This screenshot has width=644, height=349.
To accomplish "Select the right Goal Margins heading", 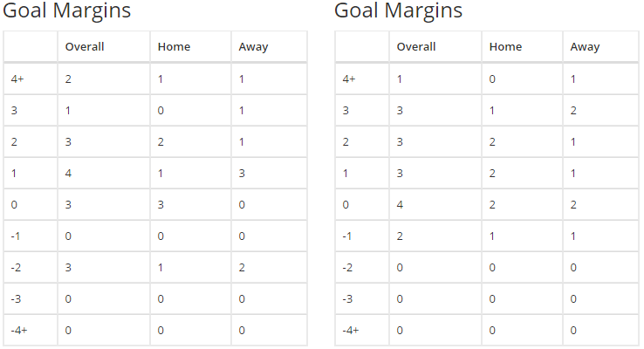I will [x=399, y=10].
